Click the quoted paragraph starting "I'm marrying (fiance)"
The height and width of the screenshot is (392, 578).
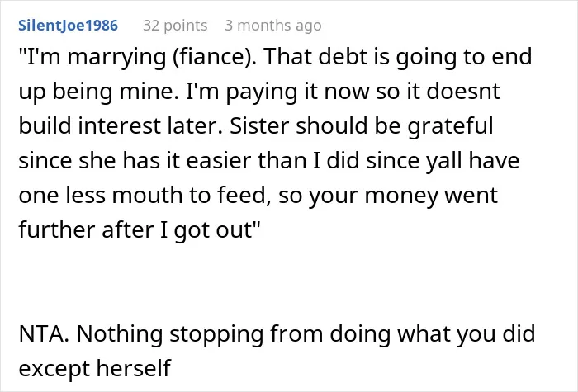click(275, 144)
